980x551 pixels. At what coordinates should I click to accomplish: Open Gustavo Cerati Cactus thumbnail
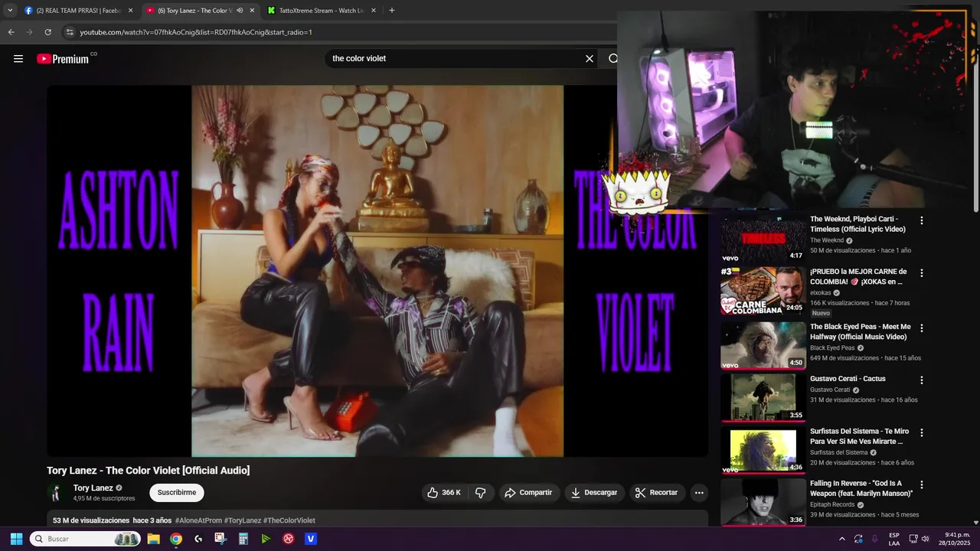(x=763, y=397)
